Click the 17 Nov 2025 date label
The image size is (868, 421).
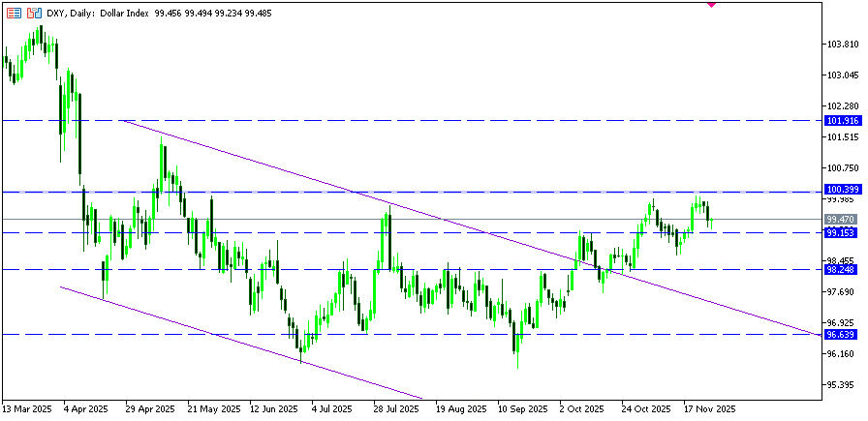[x=709, y=409]
